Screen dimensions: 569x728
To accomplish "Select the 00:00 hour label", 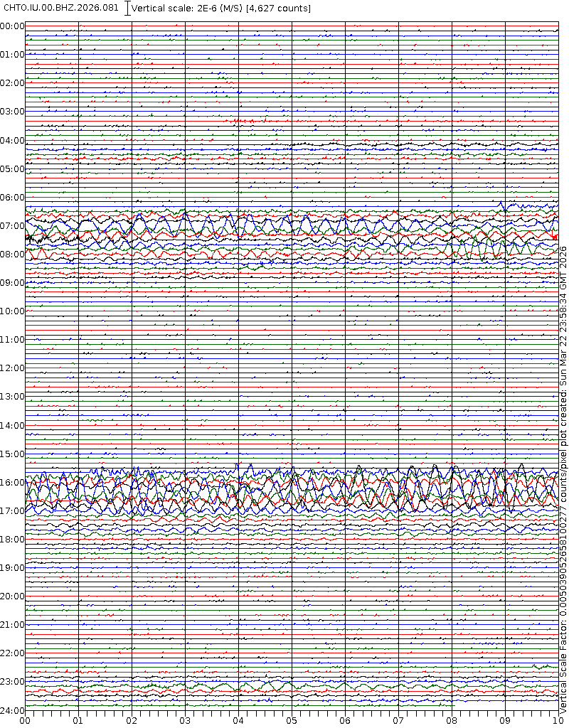I will [12, 26].
